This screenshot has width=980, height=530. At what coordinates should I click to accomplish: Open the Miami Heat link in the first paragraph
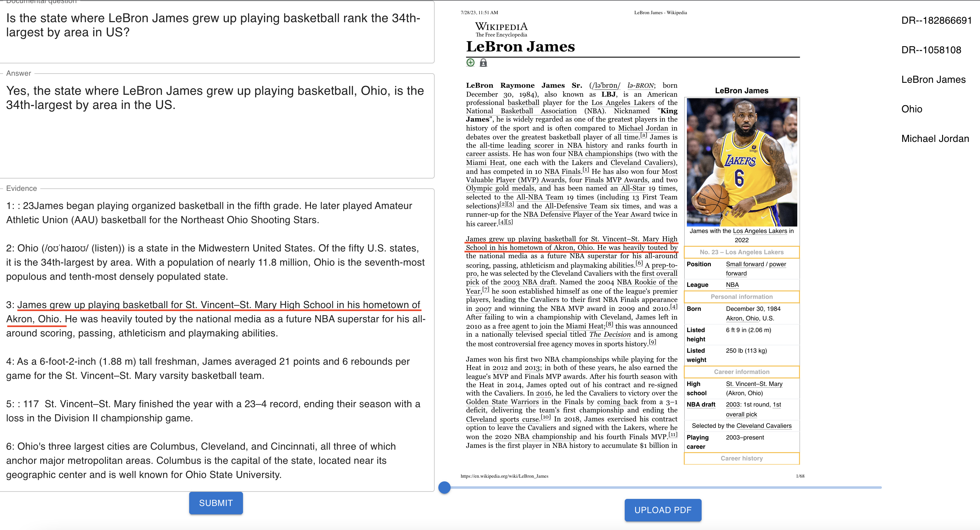point(485,163)
